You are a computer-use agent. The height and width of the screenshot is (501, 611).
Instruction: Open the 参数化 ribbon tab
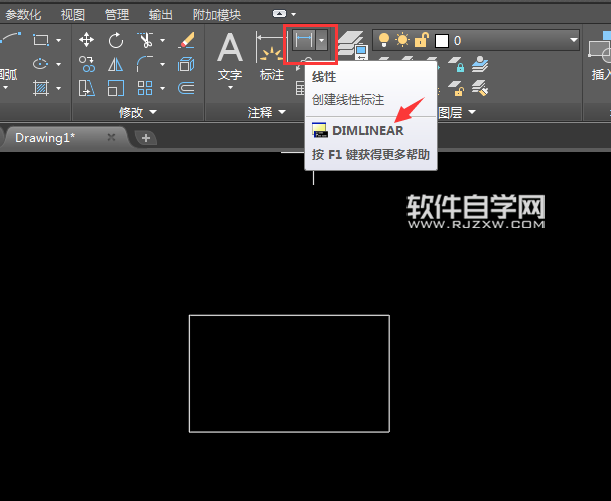tap(23, 15)
